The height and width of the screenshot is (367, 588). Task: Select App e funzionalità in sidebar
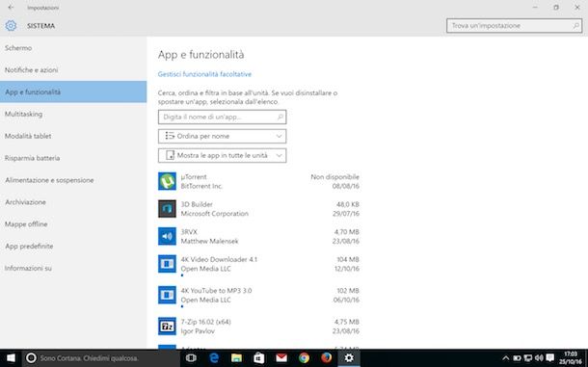(73, 92)
